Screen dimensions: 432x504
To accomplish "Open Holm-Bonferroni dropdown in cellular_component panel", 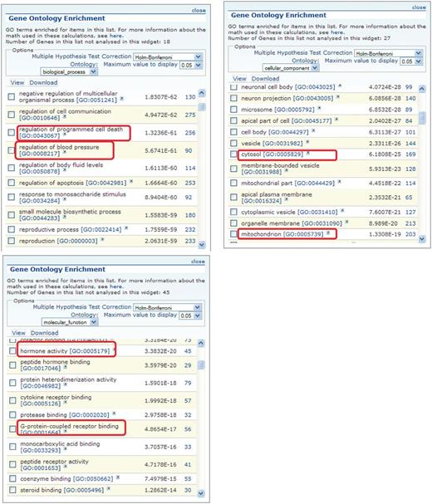I will pyautogui.click(x=388, y=53).
